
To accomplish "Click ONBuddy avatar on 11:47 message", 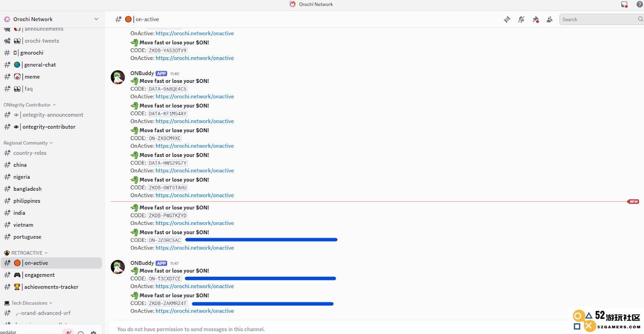I will [x=118, y=267].
